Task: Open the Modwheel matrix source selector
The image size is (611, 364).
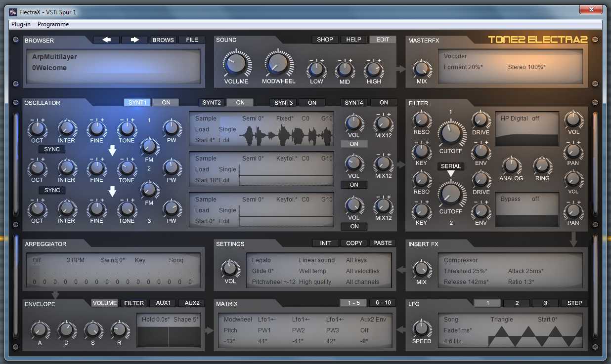Action: pyautogui.click(x=238, y=320)
